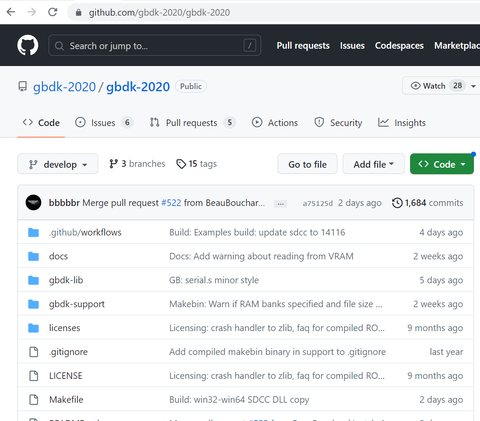Image resolution: width=480 pixels, height=421 pixels.
Task: Click the .gitignore file icon
Action: [34, 352]
